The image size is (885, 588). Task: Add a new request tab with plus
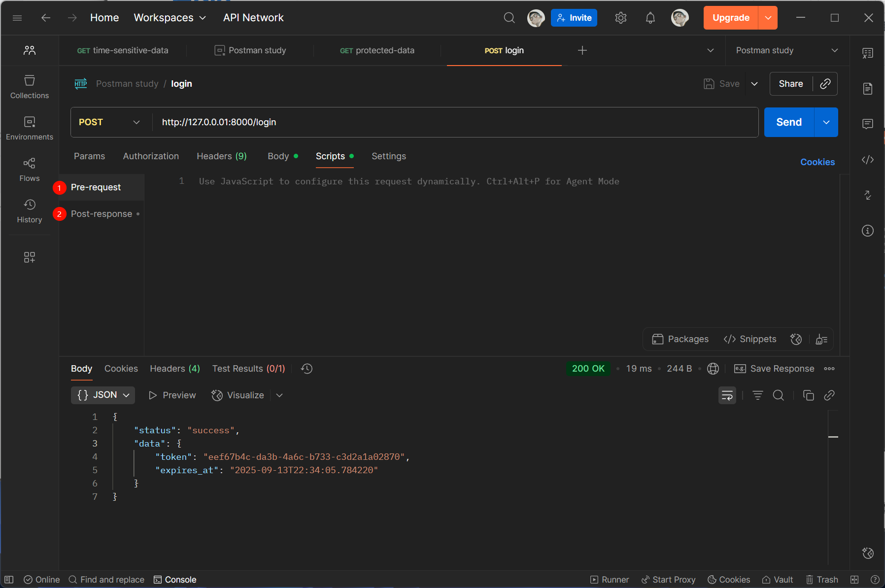pyautogui.click(x=582, y=50)
